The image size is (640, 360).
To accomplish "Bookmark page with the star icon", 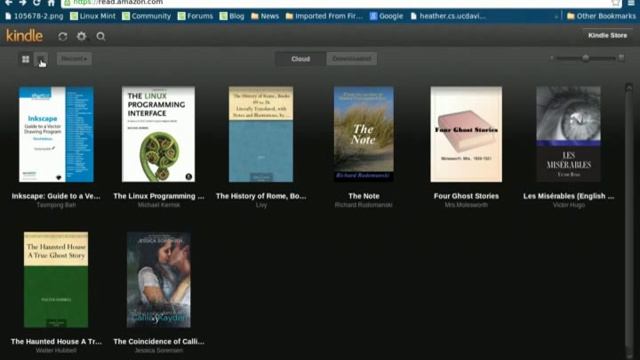I will 615,2.
